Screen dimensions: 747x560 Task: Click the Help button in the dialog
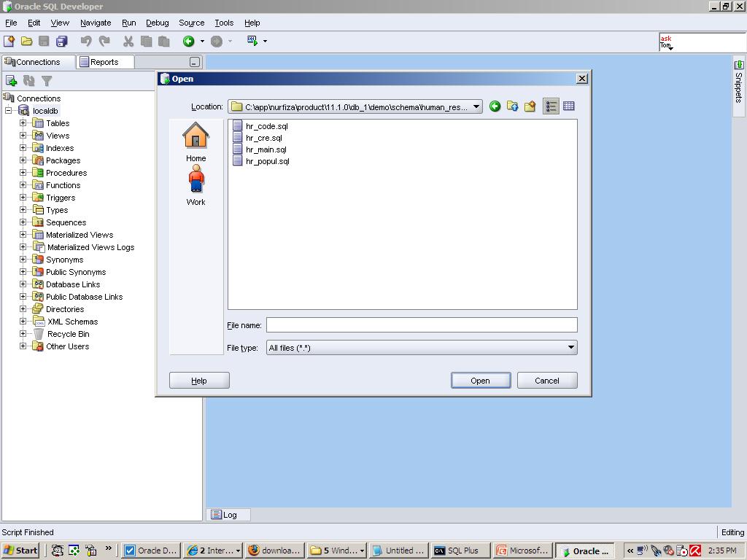[x=198, y=380]
